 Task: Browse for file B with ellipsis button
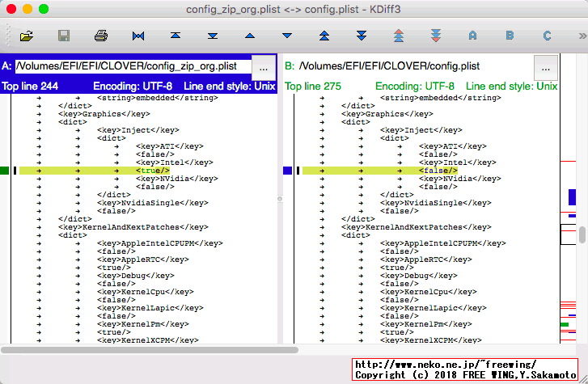[x=546, y=68]
